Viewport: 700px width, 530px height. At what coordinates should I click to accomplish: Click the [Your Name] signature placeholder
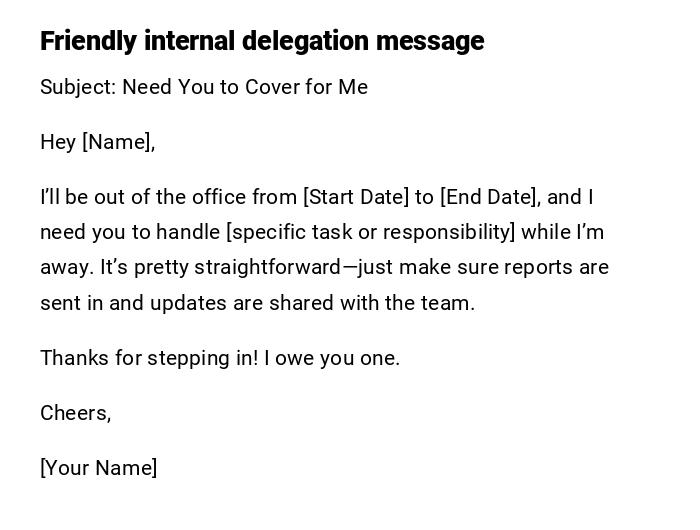pos(98,468)
